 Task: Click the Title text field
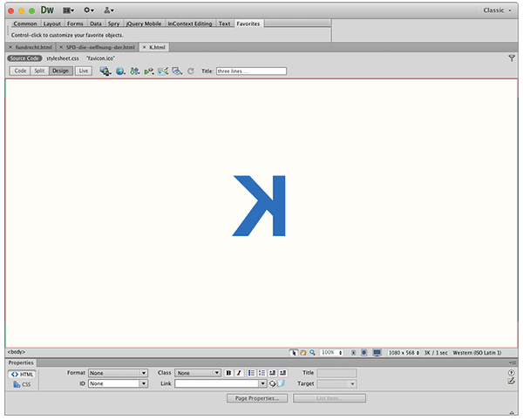click(x=251, y=71)
